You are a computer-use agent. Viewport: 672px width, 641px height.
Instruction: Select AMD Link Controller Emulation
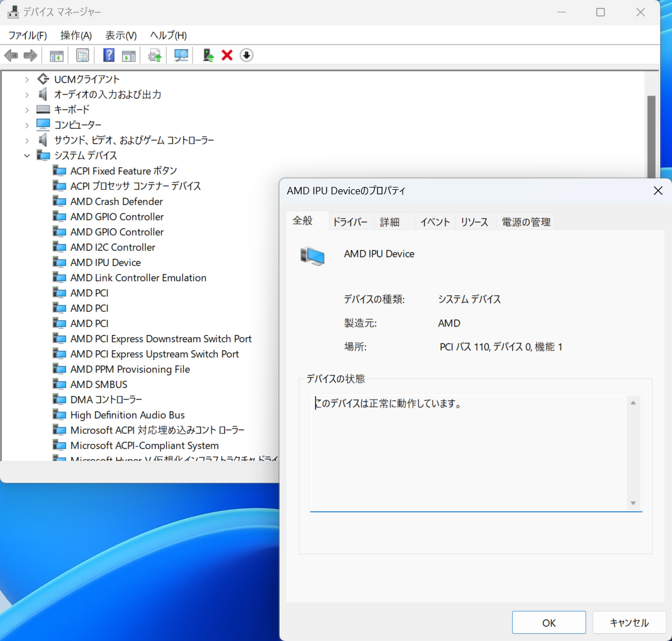[x=138, y=278]
